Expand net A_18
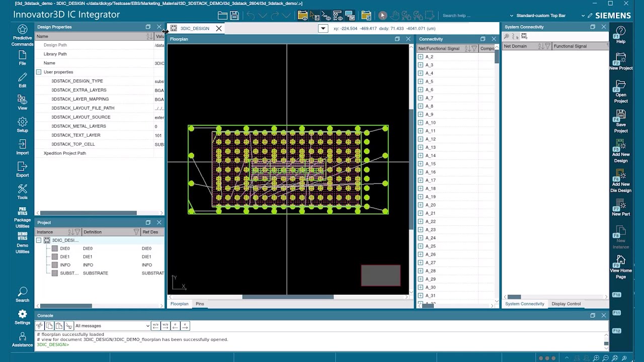The height and width of the screenshot is (362, 644). [421, 189]
